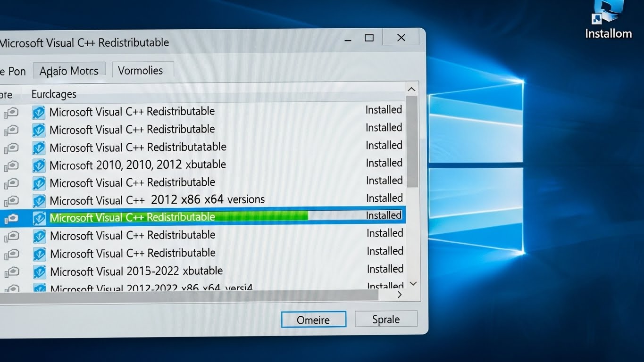
Task: Click shield icon of 'Microsoft Visual 2015-2022 xbutable'
Action: pyautogui.click(x=39, y=271)
